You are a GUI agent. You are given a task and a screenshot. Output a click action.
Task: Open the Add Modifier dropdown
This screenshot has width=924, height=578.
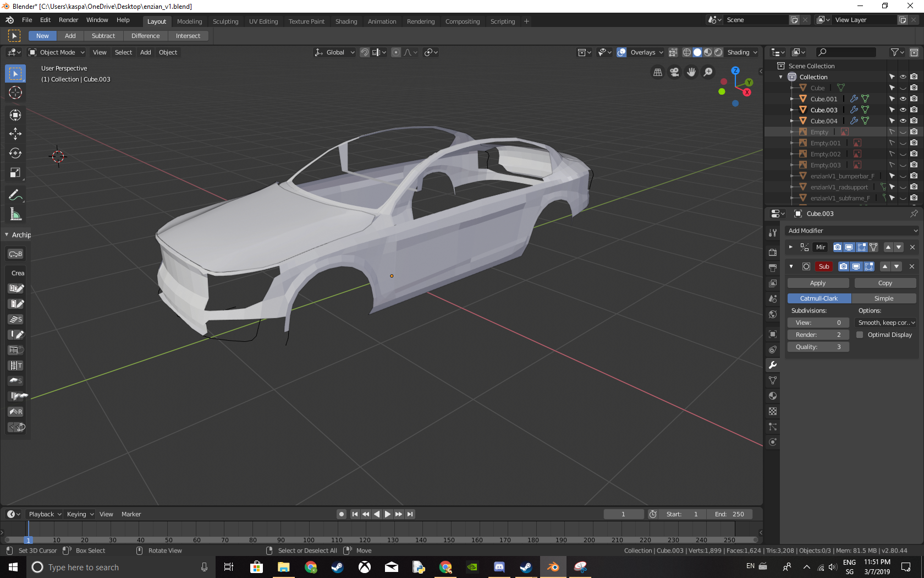click(853, 231)
